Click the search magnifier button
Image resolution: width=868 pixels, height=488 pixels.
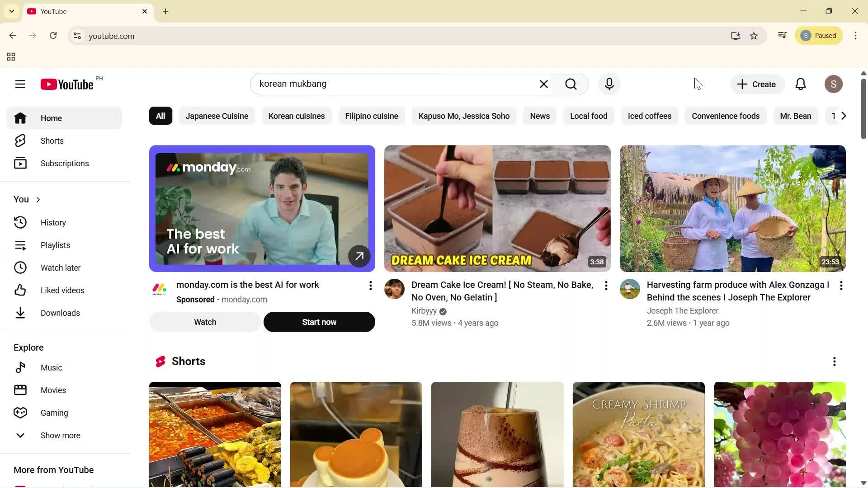571,84
